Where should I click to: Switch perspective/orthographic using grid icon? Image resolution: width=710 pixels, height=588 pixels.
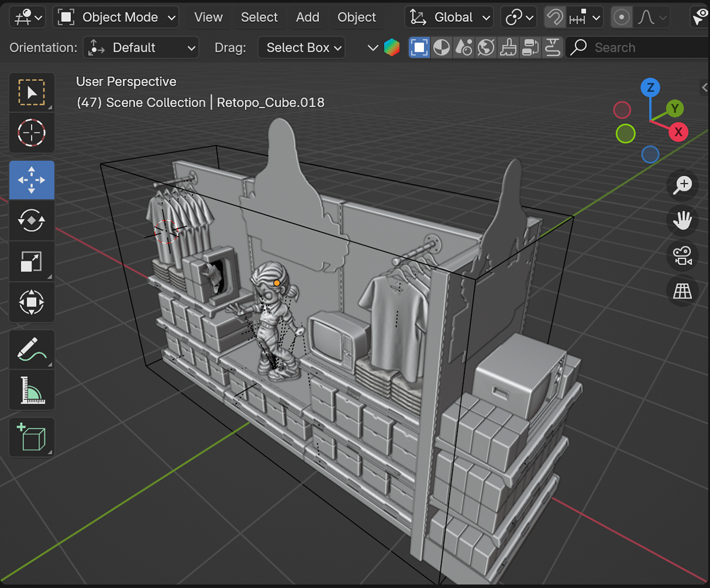[682, 291]
